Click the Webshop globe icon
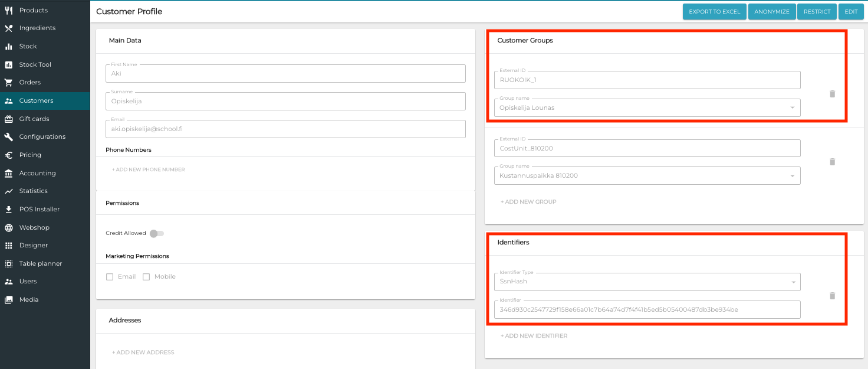Viewport: 868px width, 369px height. coord(9,228)
